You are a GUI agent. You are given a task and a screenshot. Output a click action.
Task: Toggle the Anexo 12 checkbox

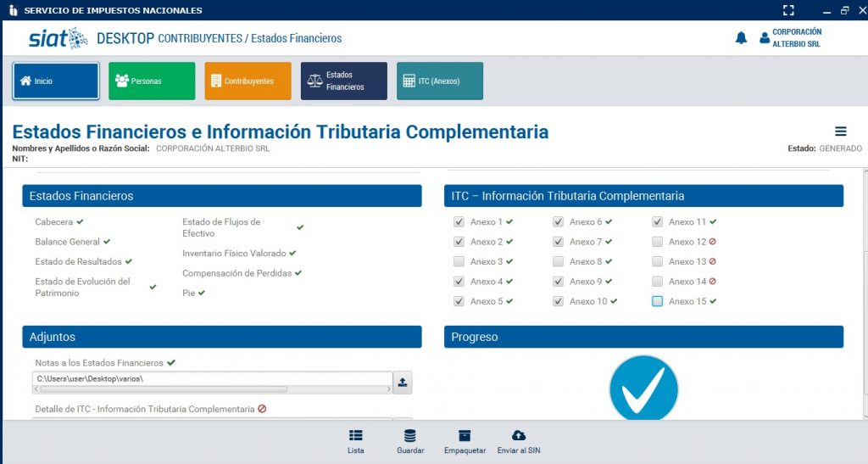pyautogui.click(x=658, y=242)
